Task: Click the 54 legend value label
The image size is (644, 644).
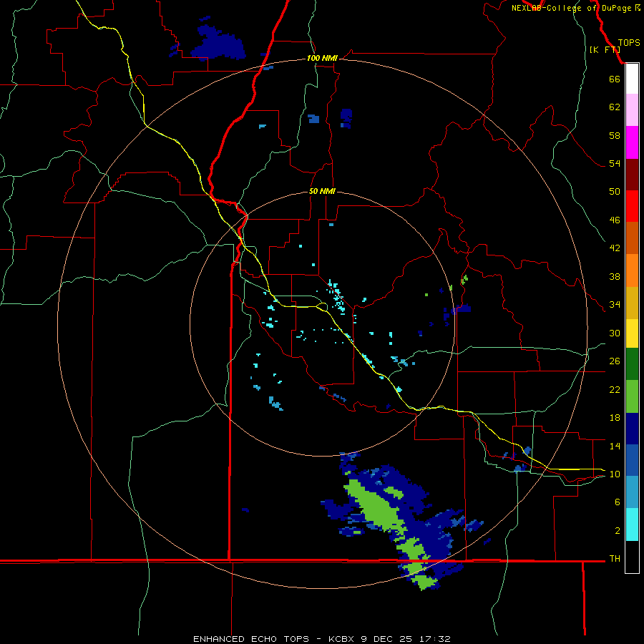Action: pyautogui.click(x=615, y=164)
